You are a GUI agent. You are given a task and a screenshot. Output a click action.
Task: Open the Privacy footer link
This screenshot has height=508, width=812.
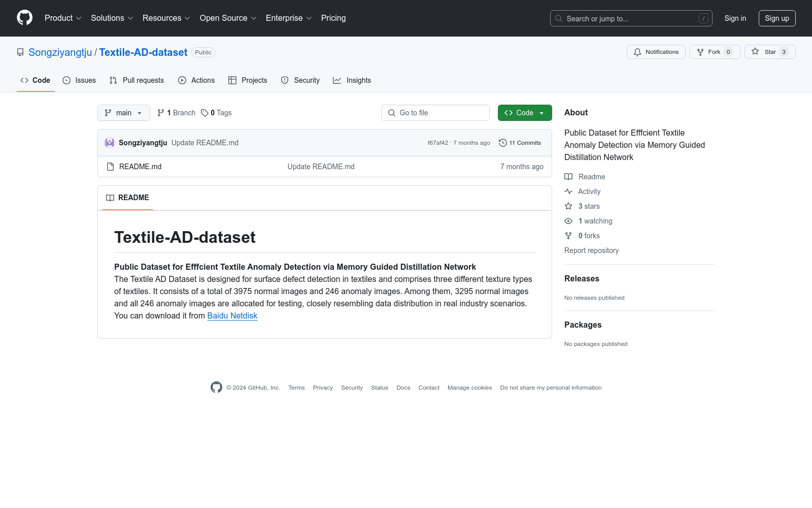[x=323, y=388]
